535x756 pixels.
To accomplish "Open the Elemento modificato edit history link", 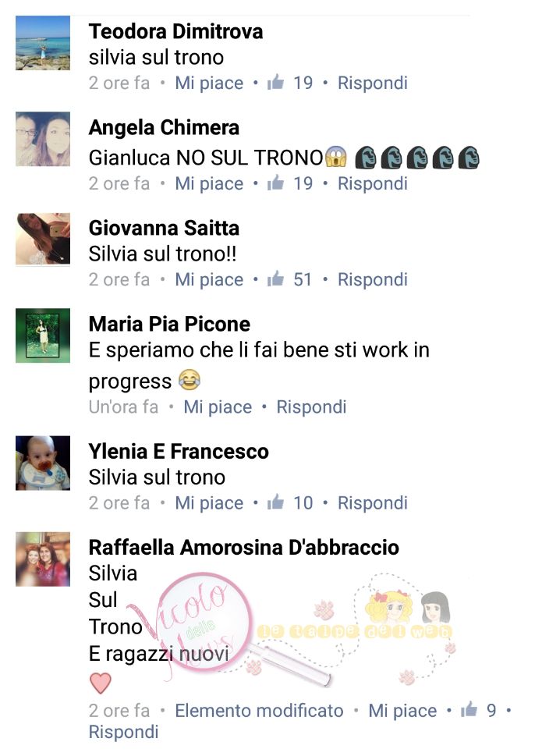I will tap(259, 711).
